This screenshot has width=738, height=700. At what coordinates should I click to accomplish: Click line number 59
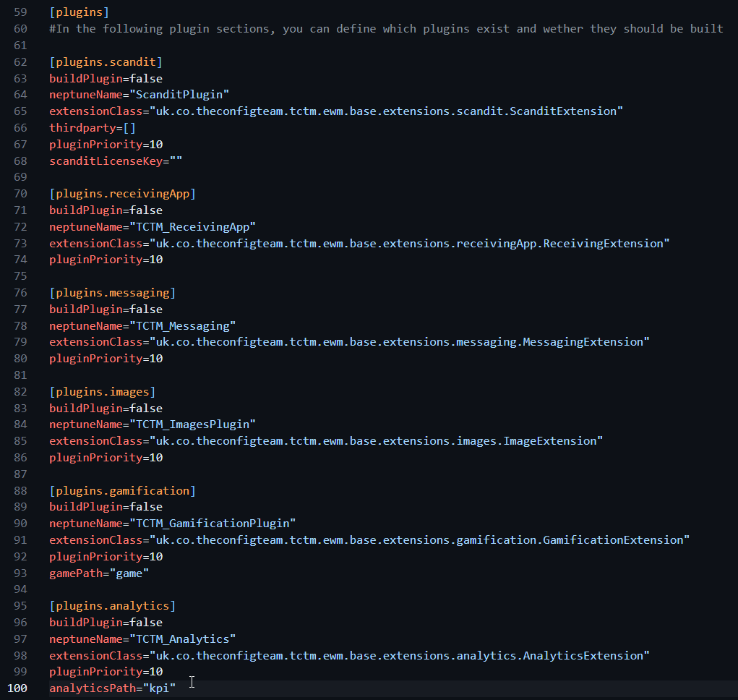[20, 12]
